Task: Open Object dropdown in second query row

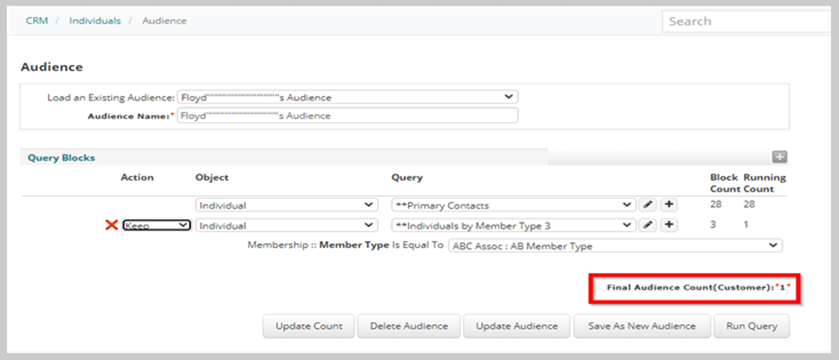Action: point(286,225)
